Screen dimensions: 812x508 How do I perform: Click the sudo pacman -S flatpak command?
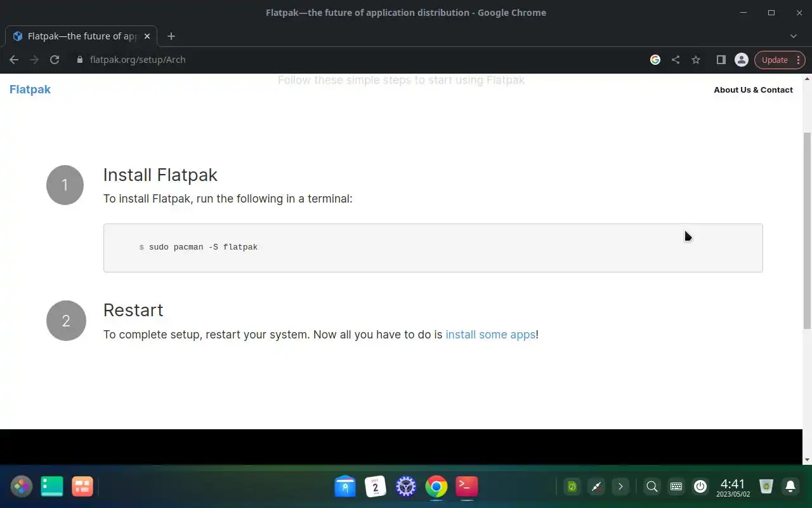203,247
